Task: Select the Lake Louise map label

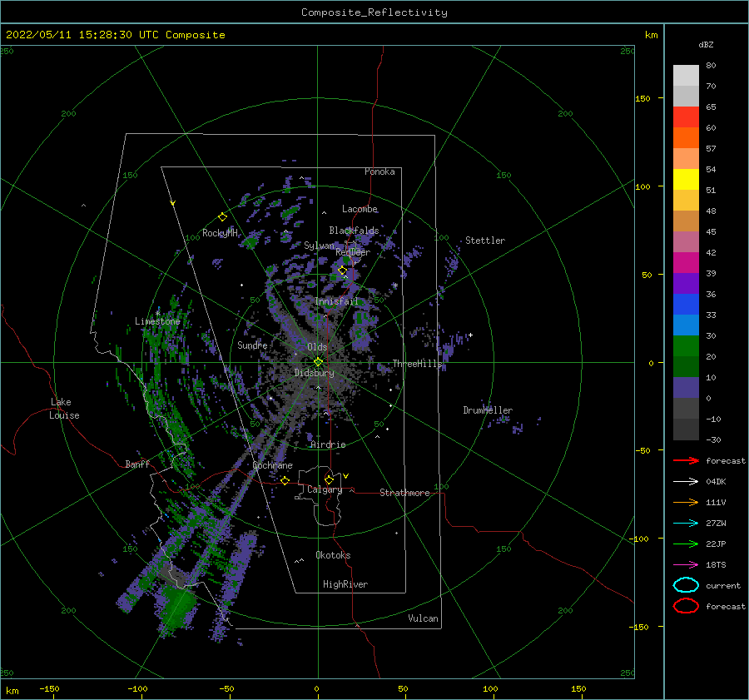Action: [x=64, y=409]
